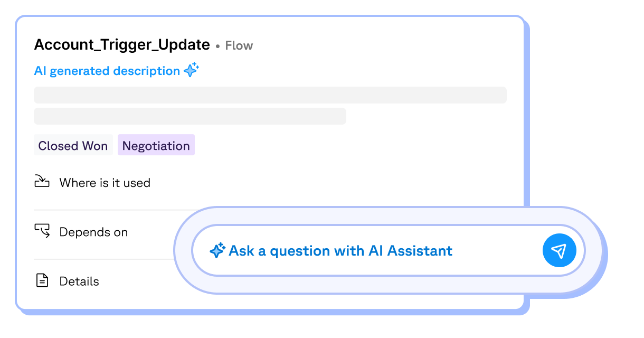Click the divider line above Depends on
This screenshot has width=644, height=338.
106,210
